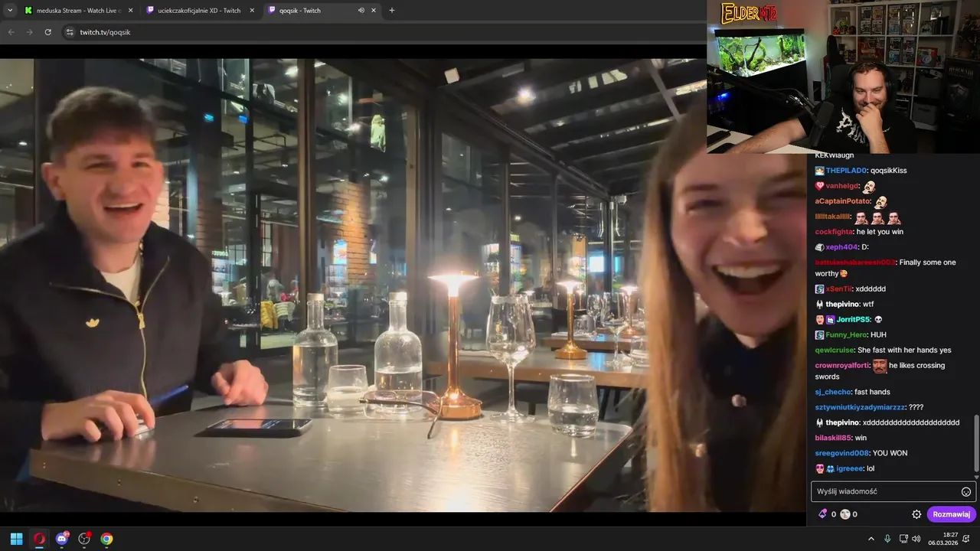
Task: Expand the tab search dropdown
Action: pyautogui.click(x=10, y=11)
